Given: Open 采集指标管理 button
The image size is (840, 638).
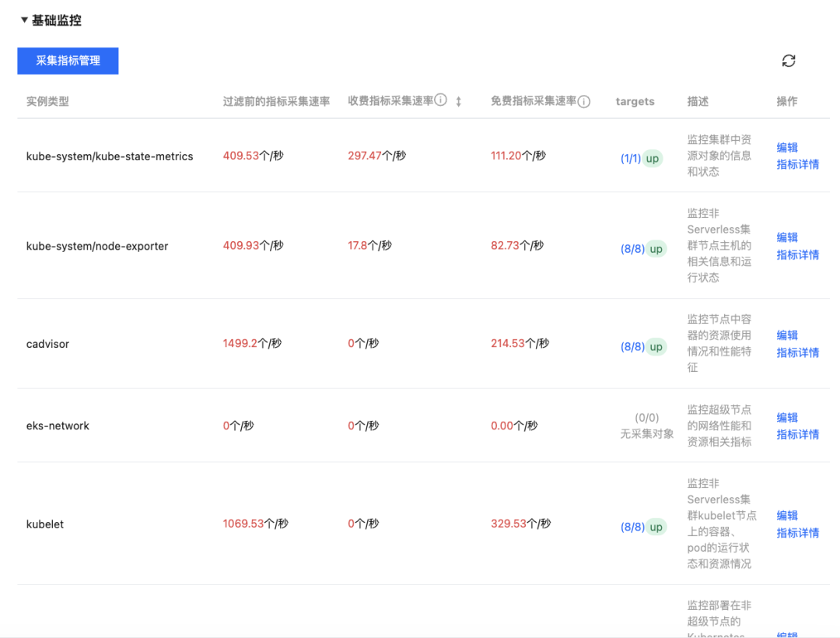Looking at the screenshot, I should [68, 61].
